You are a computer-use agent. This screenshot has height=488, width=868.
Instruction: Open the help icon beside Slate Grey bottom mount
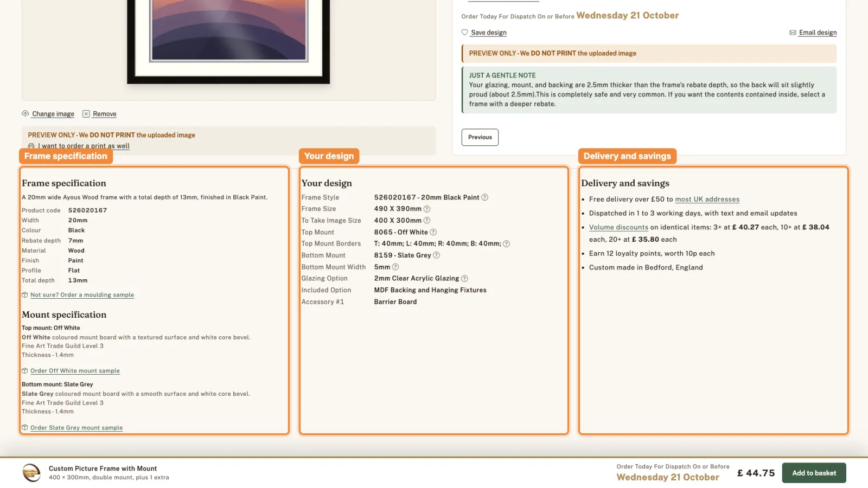(436, 255)
